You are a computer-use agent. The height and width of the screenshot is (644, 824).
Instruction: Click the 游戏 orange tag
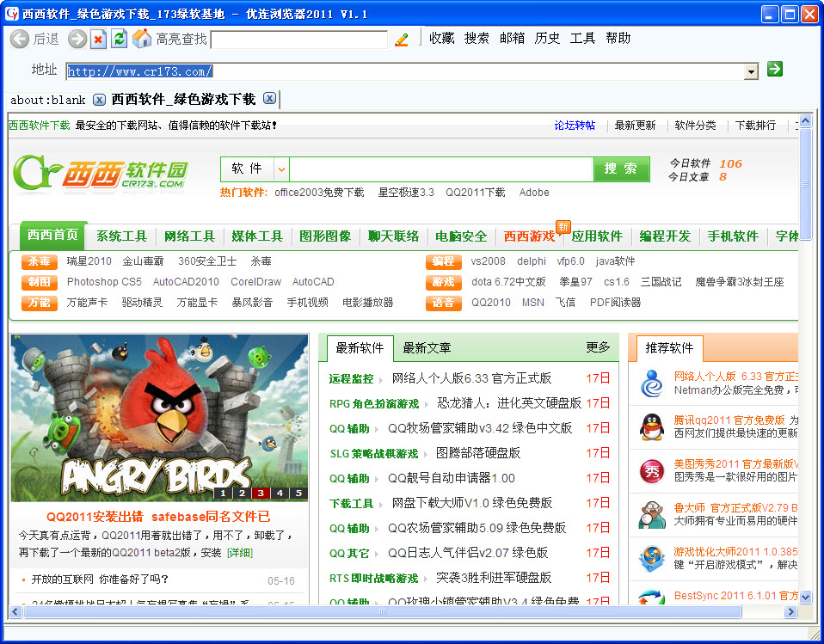[444, 282]
